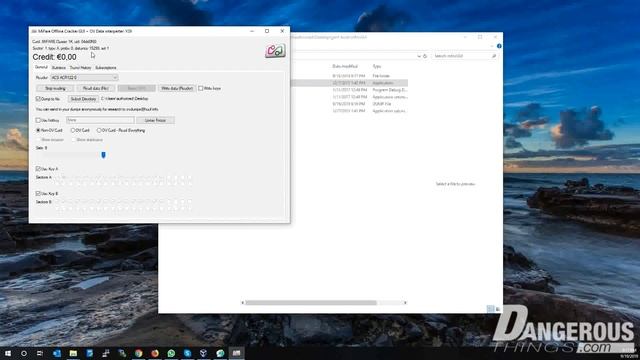Click the Credit €0.00 label

coord(54,57)
